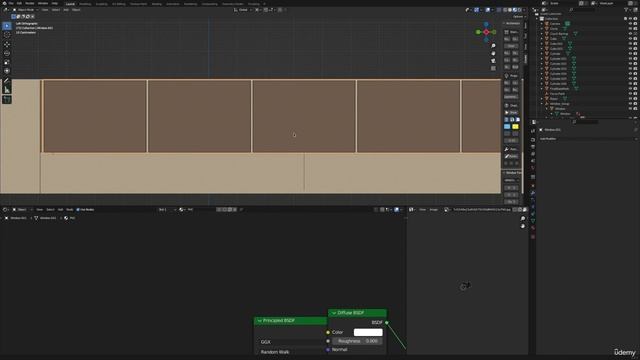The width and height of the screenshot is (640, 360).
Task: Open the node editor Add menu
Action: (x=60, y=210)
